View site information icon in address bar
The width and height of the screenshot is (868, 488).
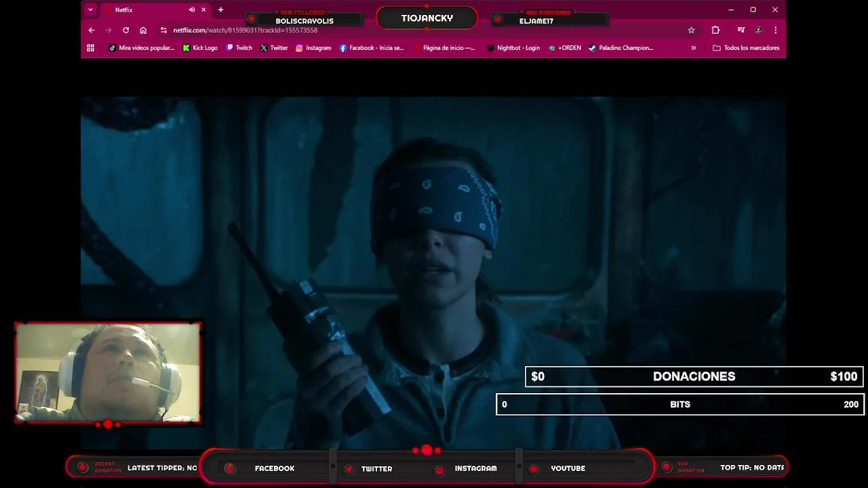(163, 30)
